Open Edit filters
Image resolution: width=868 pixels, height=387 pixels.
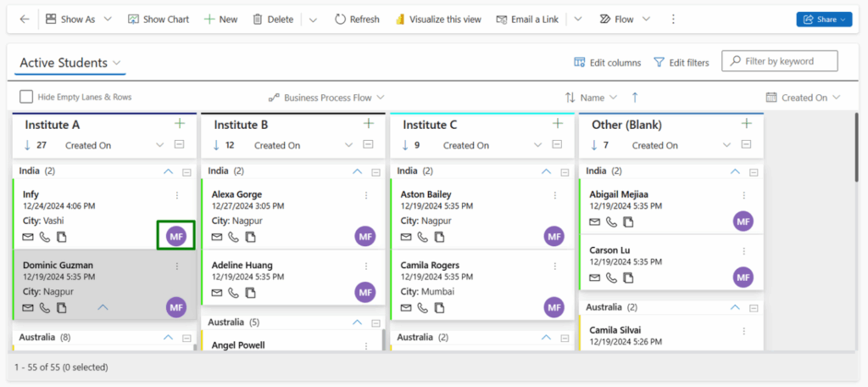682,63
